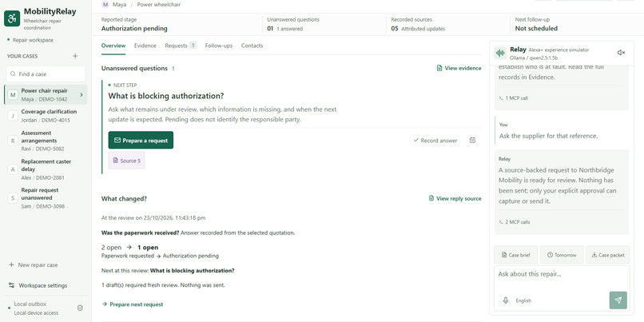
Task: Click the Power wheelchair breadcrumb
Action: [x=158, y=5]
